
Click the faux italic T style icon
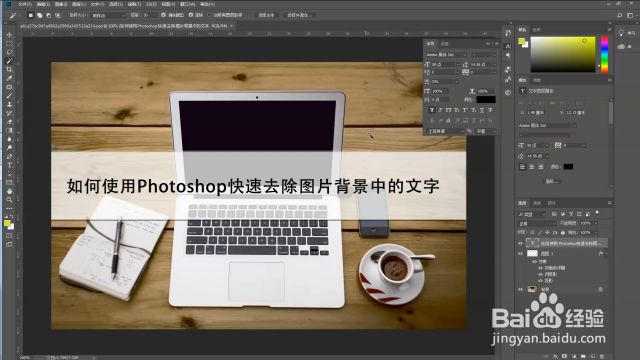(440, 110)
